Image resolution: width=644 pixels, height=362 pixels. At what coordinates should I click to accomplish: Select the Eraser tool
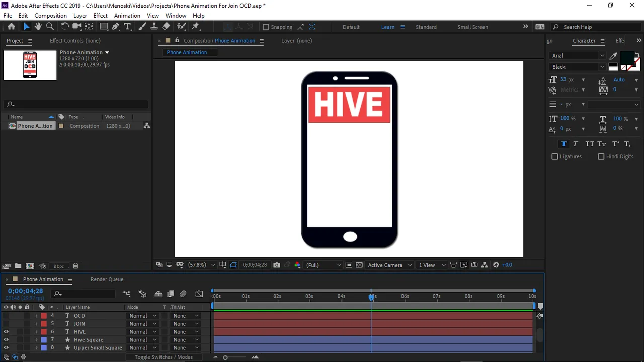(x=166, y=27)
